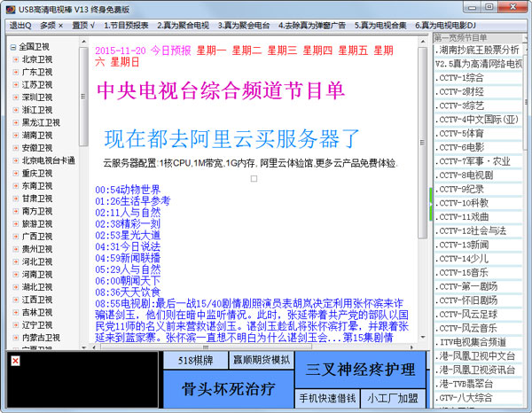Viewport: 532px width, 413px height.
Task: Open 星期三 schedule link
Action: pos(282,51)
